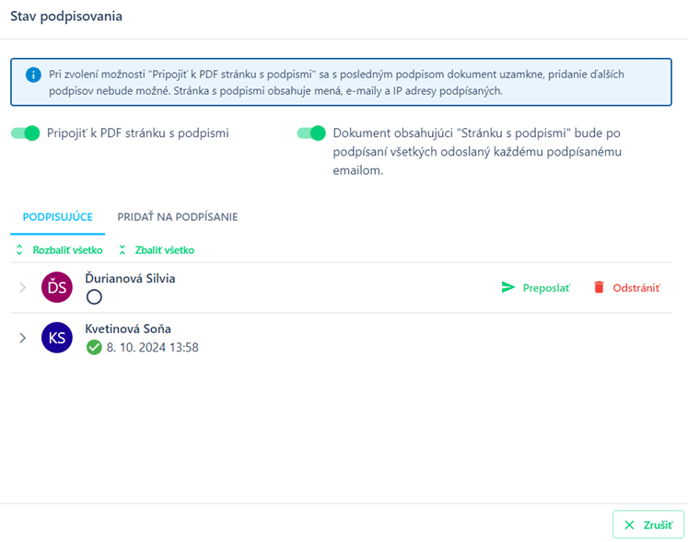Resend request using Preposlať
This screenshot has width=688, height=542.
click(535, 288)
